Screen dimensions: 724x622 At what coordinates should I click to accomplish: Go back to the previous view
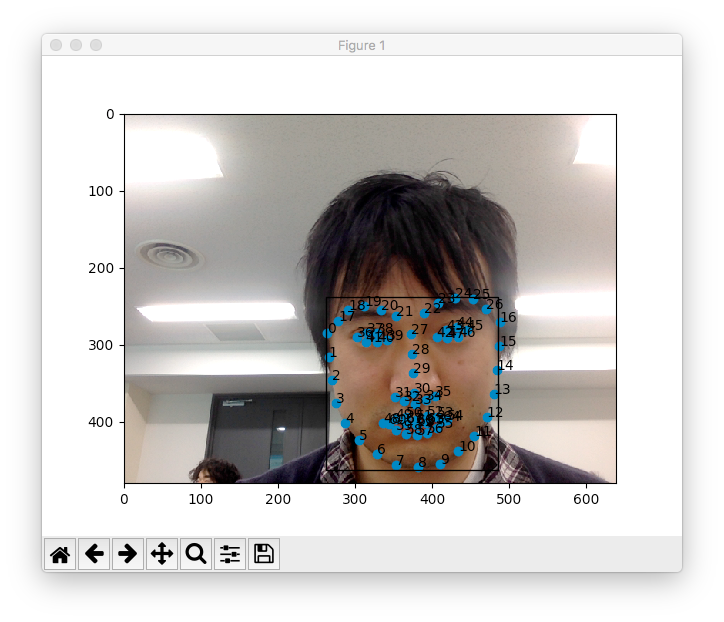94,554
